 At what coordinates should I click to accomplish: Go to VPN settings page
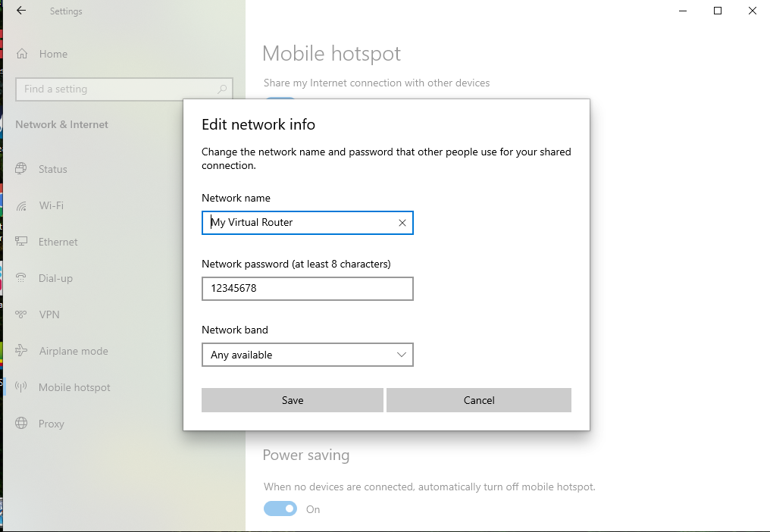[49, 315]
